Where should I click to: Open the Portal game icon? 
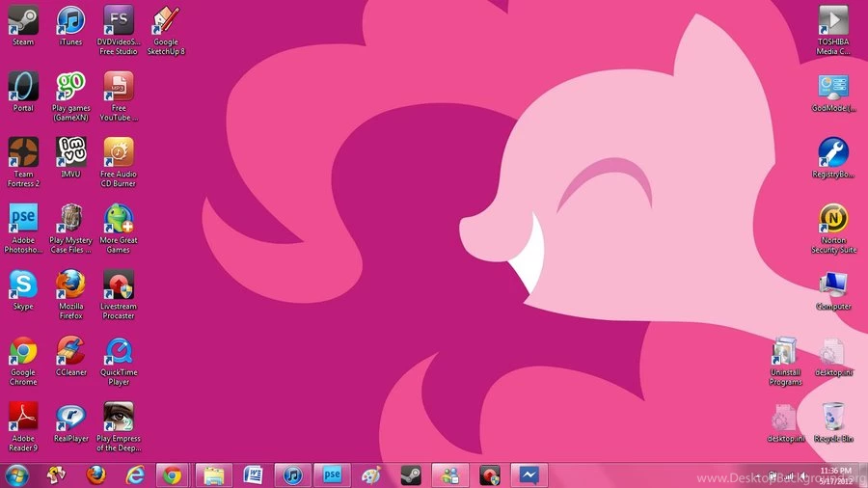(x=23, y=87)
